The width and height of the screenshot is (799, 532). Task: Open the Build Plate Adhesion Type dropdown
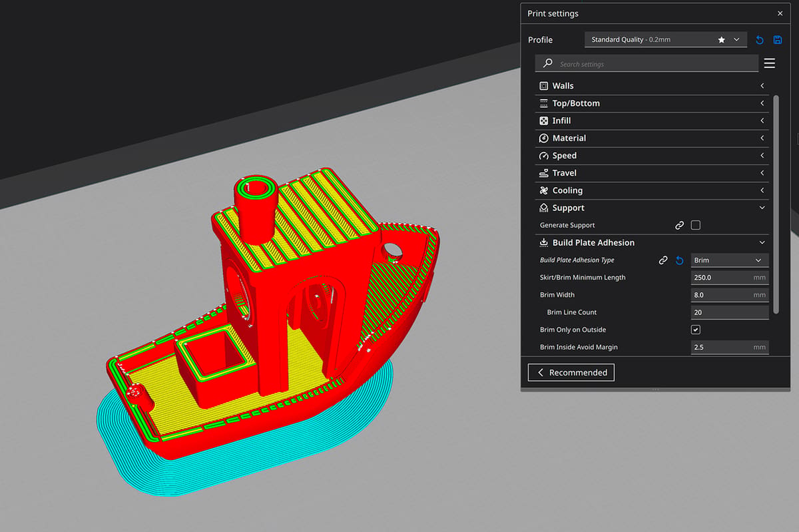click(730, 260)
